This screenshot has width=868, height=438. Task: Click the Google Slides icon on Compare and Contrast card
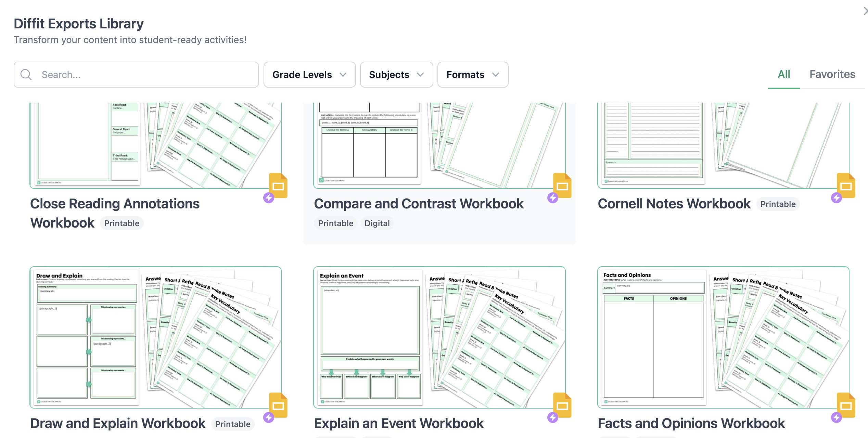coord(562,185)
